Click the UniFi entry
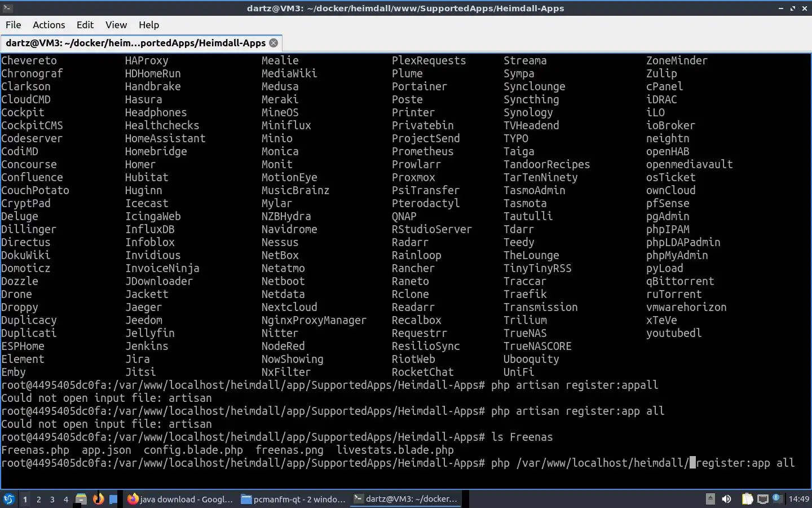 click(519, 372)
